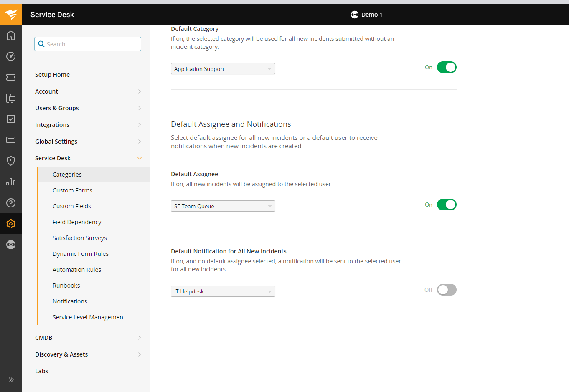Viewport: 569px width, 392px height.
Task: Open the SE Team Queue assignee dropdown
Action: tap(223, 206)
